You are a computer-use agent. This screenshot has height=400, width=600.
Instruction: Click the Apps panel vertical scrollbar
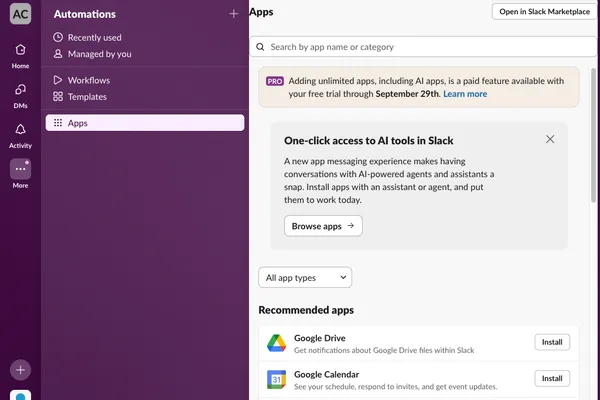[593, 136]
